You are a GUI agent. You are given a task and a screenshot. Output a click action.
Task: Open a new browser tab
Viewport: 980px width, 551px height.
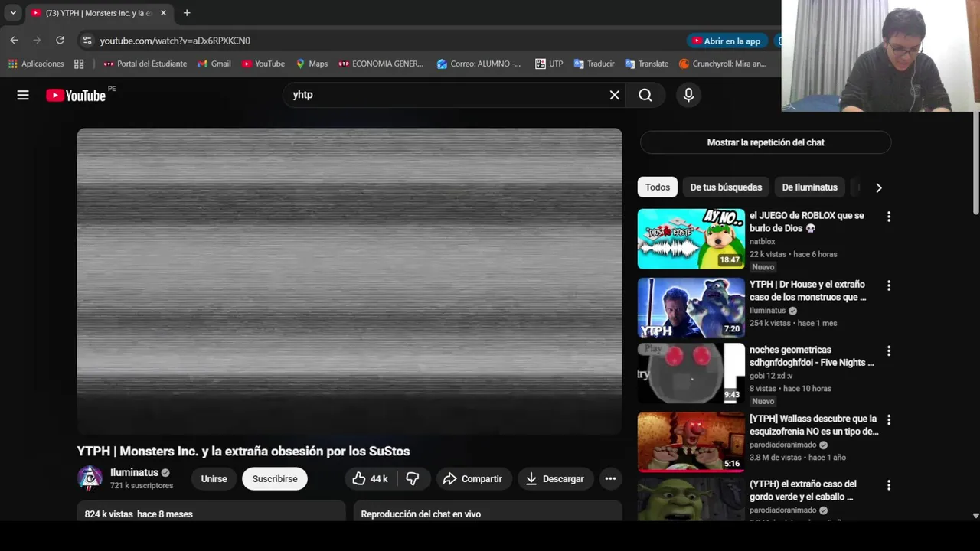(187, 13)
